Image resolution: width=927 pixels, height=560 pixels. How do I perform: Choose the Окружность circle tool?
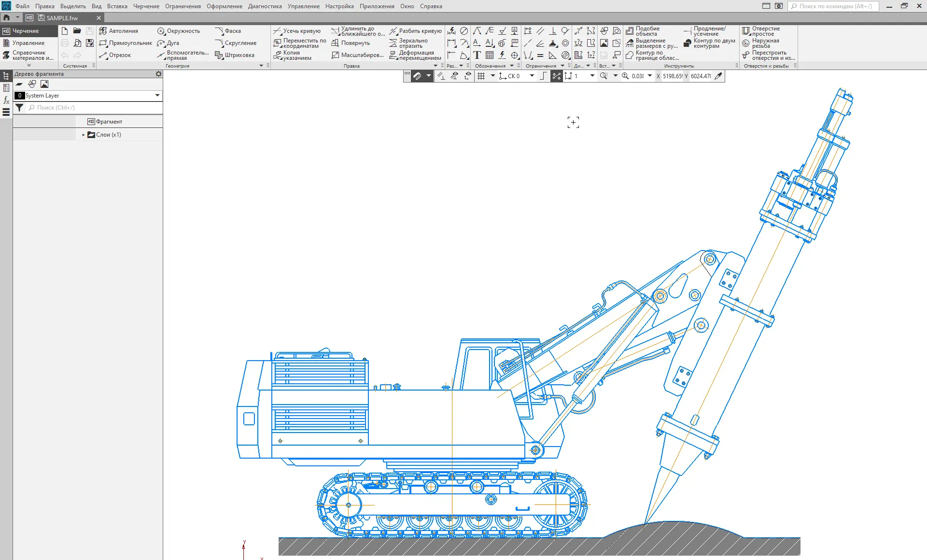click(179, 31)
